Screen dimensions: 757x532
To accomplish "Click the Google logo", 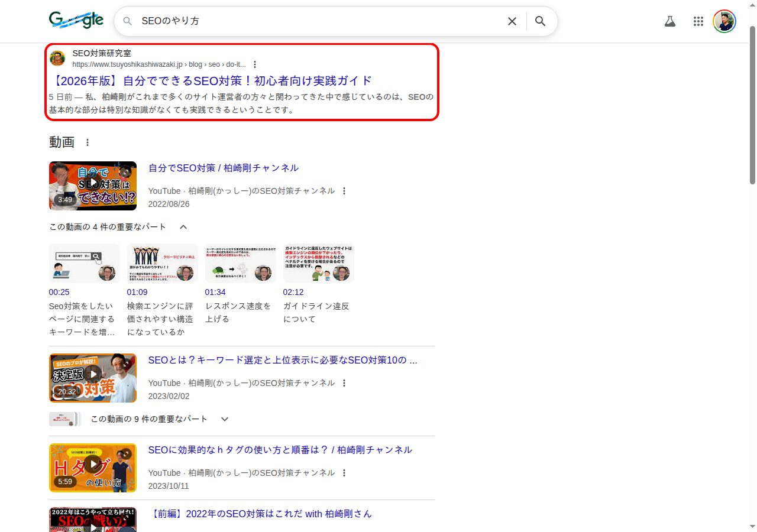I will pos(76,20).
